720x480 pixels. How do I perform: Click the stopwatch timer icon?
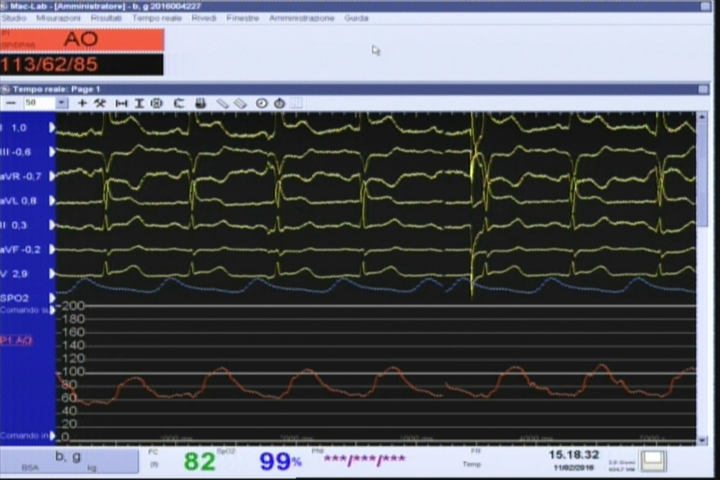tap(279, 103)
